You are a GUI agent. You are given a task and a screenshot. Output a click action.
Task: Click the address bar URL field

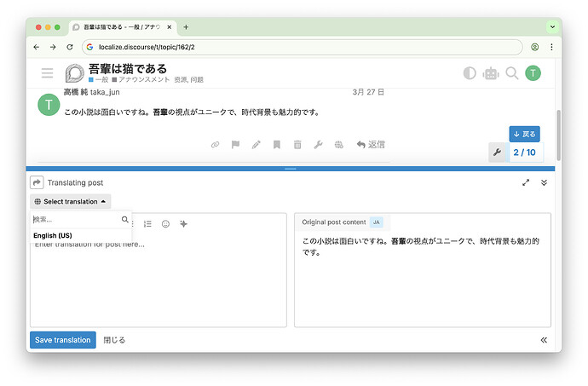303,47
